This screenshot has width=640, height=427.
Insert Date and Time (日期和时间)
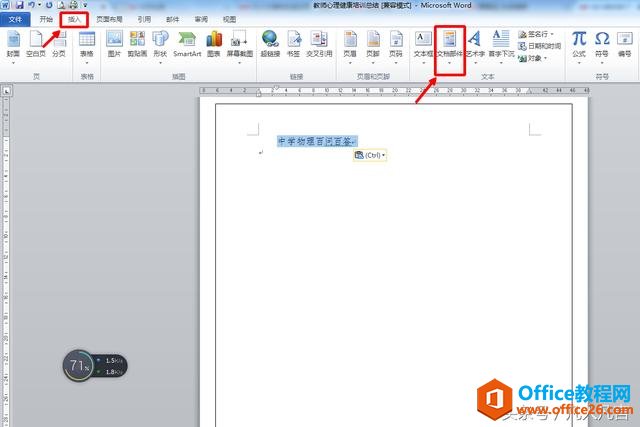coord(540,46)
